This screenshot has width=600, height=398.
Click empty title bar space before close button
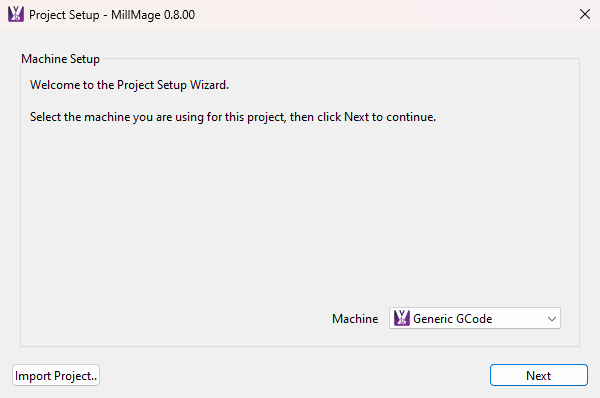coord(383,15)
